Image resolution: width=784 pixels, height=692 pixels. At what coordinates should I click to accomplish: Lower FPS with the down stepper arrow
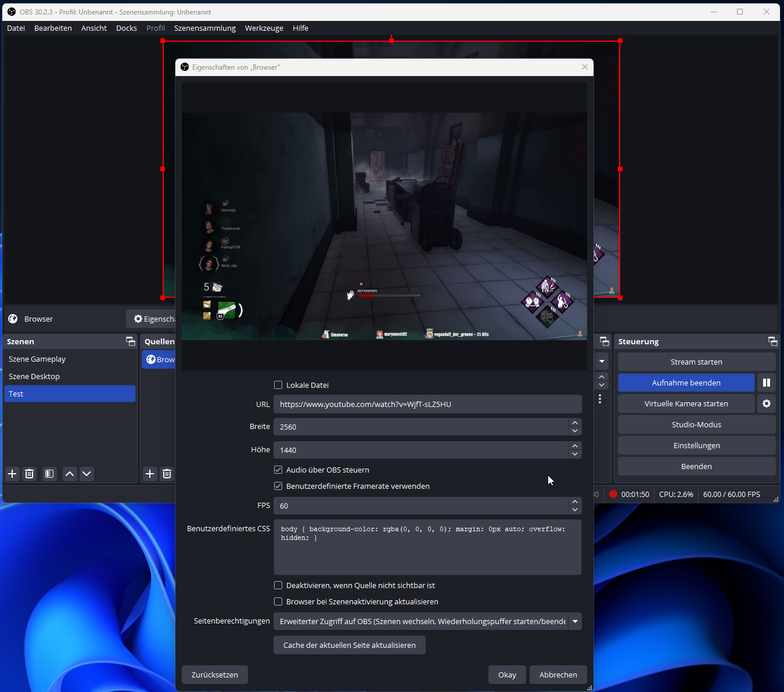coord(575,510)
